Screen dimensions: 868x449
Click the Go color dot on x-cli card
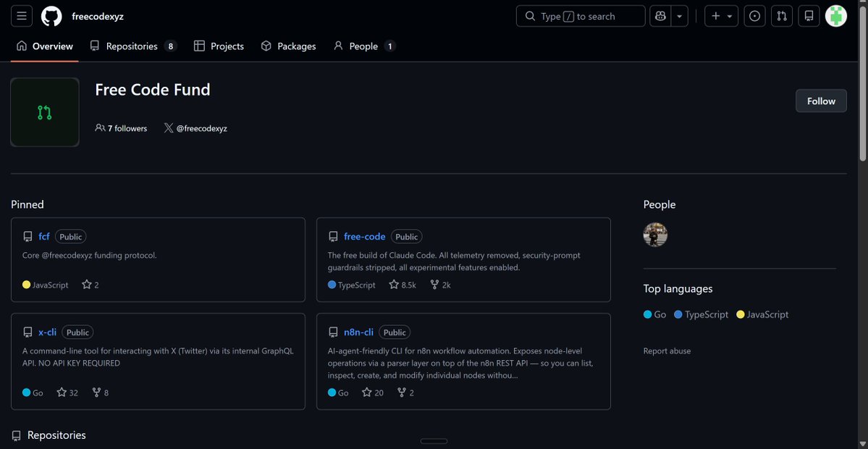pyautogui.click(x=26, y=393)
